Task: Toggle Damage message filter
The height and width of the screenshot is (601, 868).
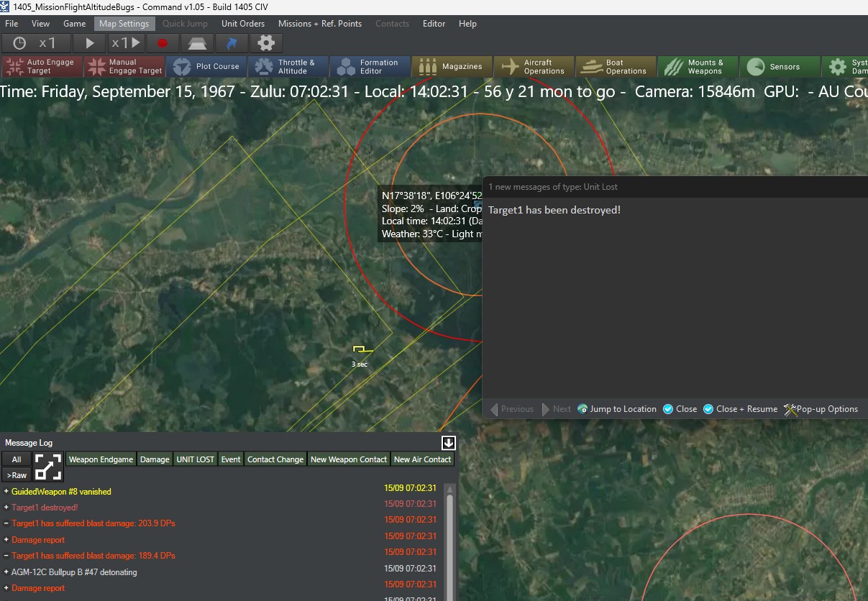Action: [x=155, y=459]
